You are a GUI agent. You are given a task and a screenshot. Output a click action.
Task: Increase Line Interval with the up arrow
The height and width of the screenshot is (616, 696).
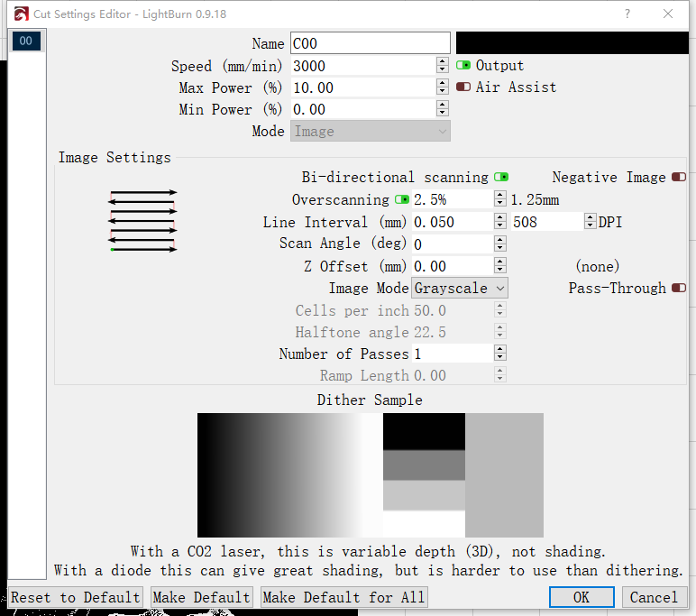pyautogui.click(x=500, y=217)
